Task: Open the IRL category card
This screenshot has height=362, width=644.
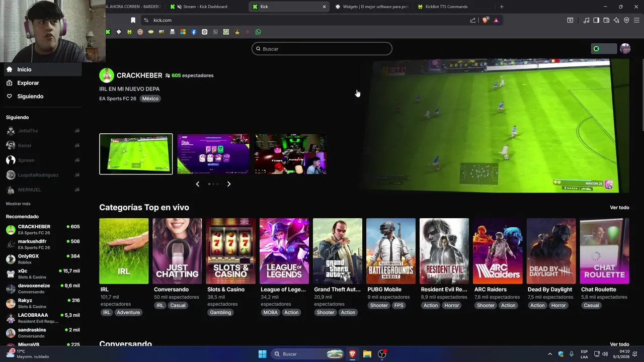Action: pyautogui.click(x=124, y=251)
